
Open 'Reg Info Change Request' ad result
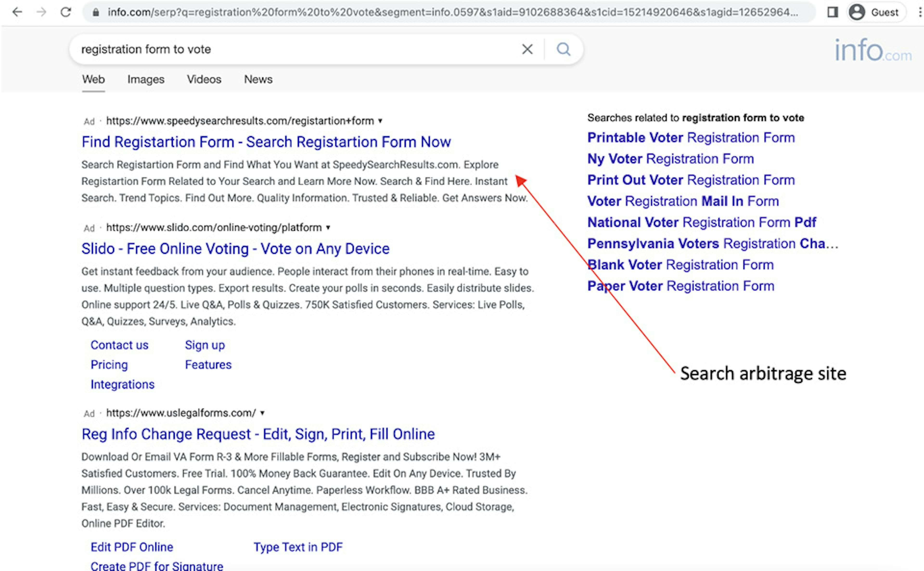[258, 434]
